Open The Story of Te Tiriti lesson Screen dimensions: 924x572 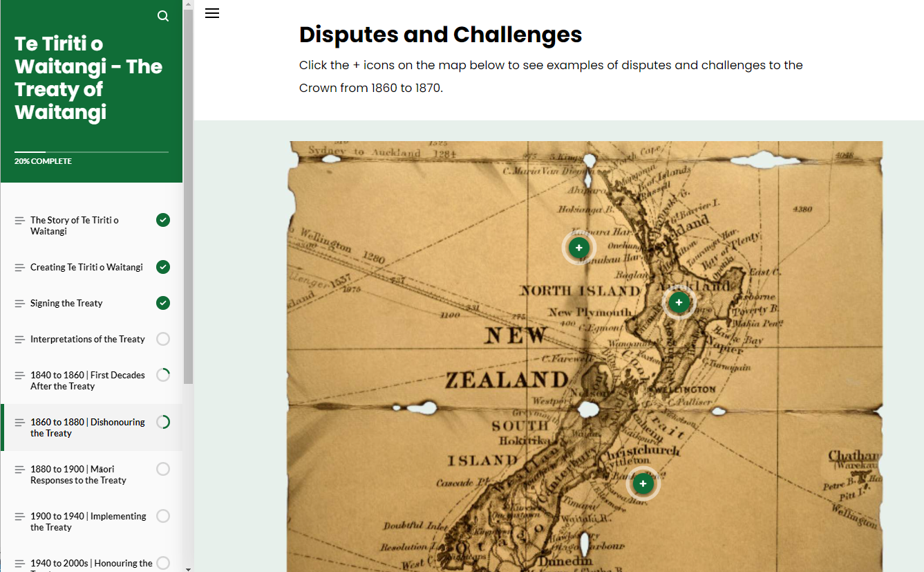pyautogui.click(x=91, y=225)
